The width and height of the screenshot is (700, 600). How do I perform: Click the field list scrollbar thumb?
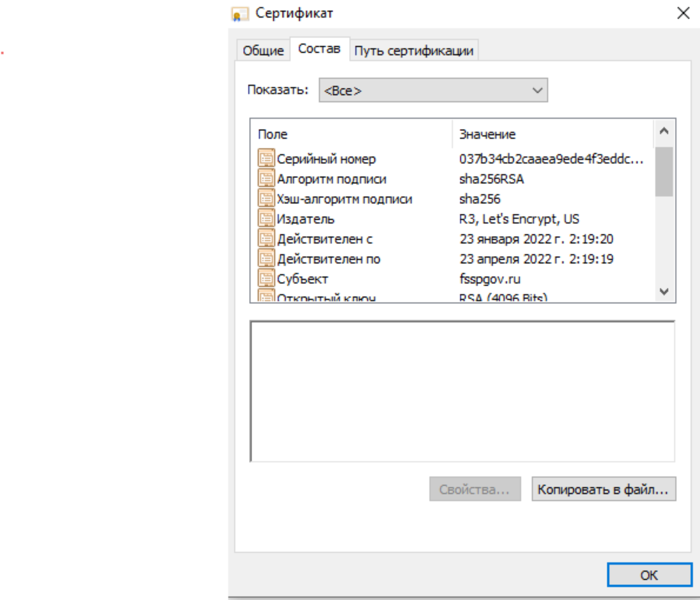pyautogui.click(x=664, y=171)
